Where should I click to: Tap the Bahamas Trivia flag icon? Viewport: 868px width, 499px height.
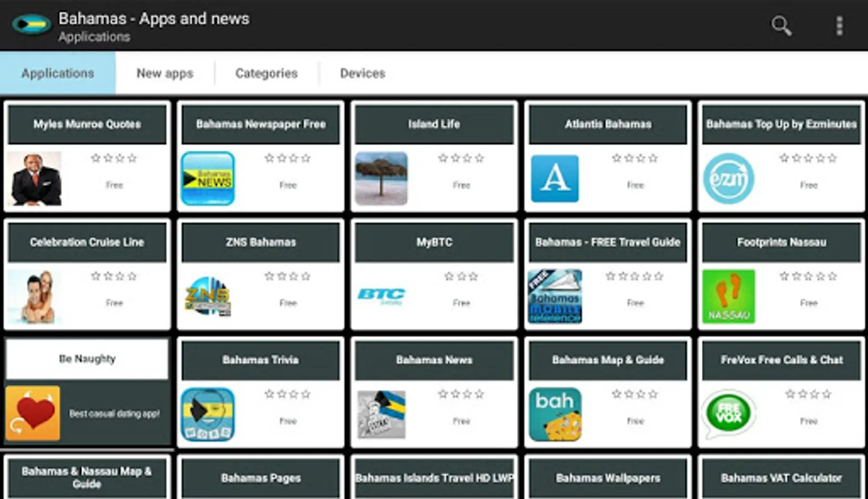(x=208, y=415)
